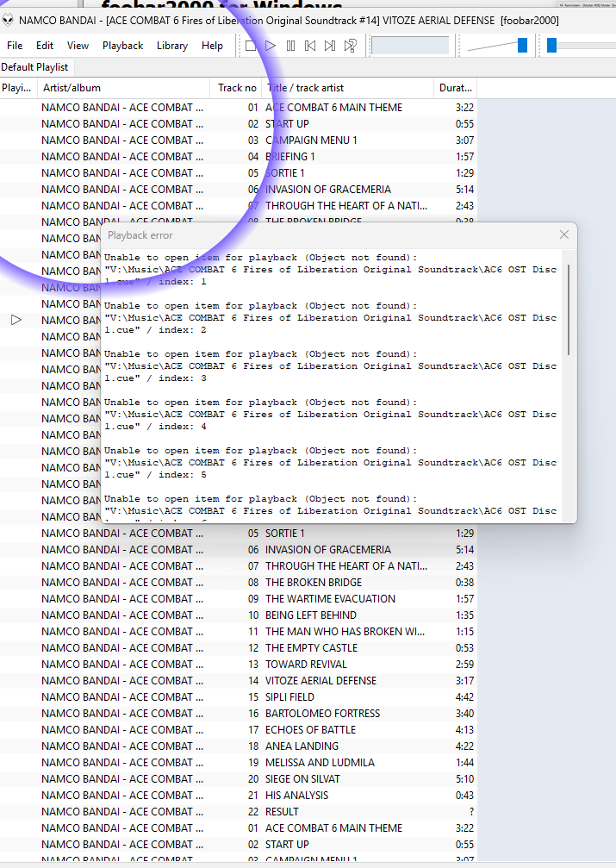Viewport: 616px width, 868px height.
Task: Skip to next track button
Action: tap(330, 46)
